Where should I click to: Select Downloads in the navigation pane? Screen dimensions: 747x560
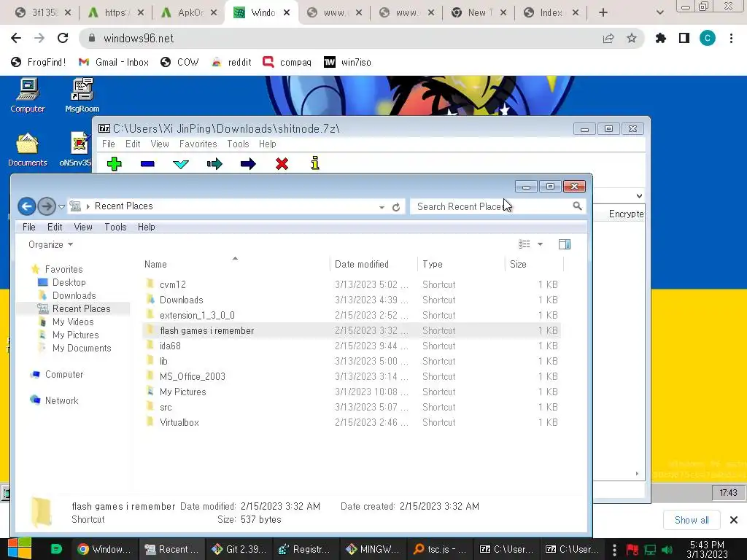[74, 296]
